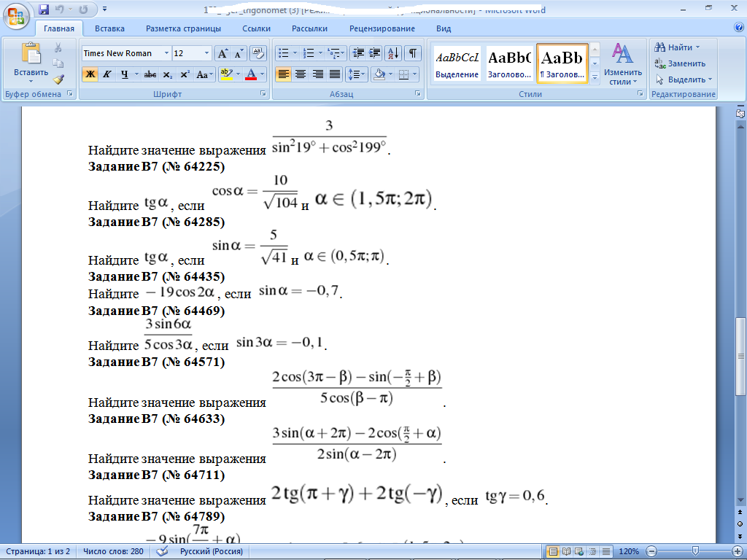The height and width of the screenshot is (560, 747).
Task: Decrease paragraph indent
Action: click(357, 53)
